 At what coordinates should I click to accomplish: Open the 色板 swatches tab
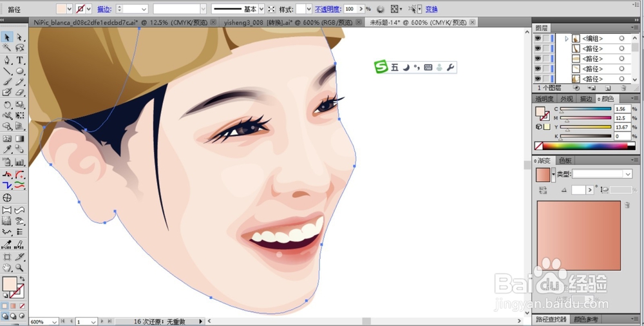[565, 160]
